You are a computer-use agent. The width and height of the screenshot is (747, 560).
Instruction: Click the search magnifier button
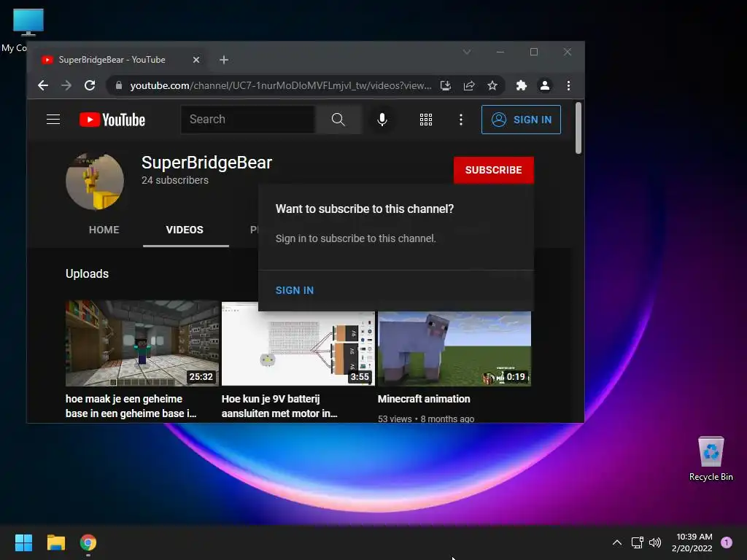[338, 119]
